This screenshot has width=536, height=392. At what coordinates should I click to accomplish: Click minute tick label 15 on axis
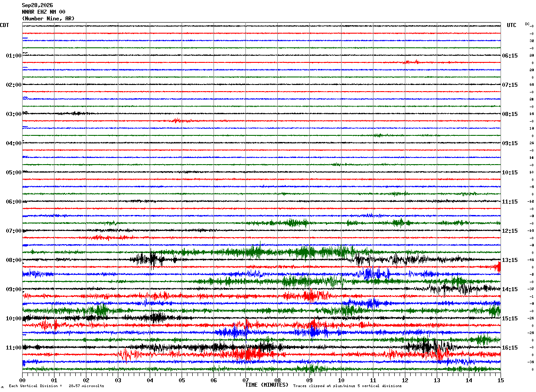point(501,380)
